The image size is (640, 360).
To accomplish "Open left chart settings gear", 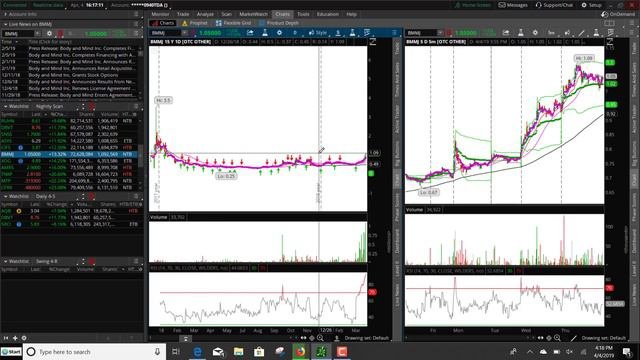I will [x=279, y=33].
